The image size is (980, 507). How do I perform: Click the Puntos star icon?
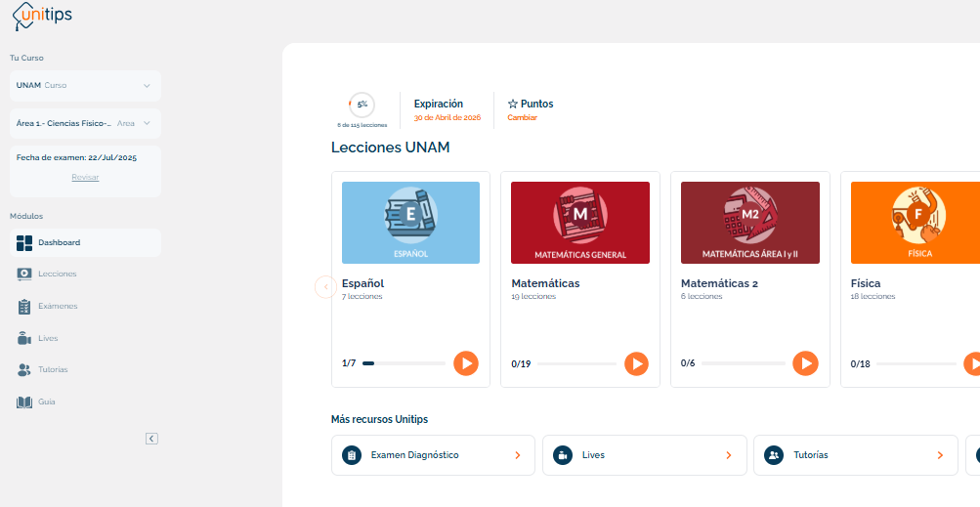click(513, 104)
